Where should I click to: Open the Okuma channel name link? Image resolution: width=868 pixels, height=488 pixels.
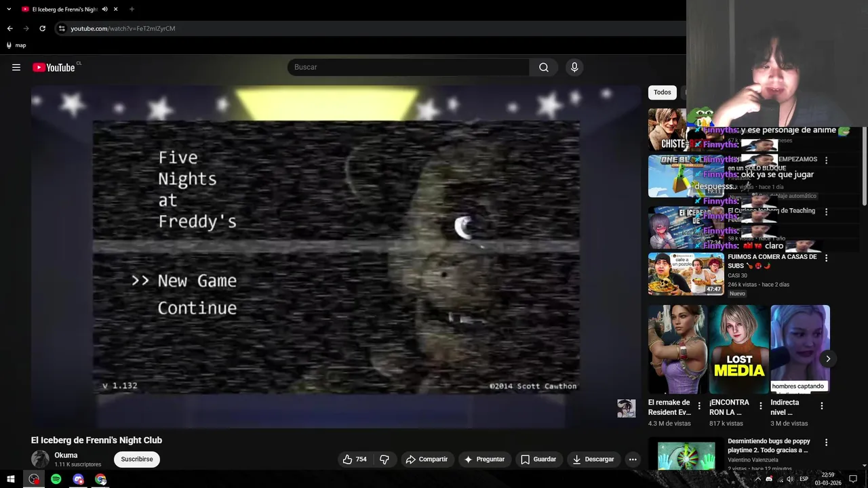pyautogui.click(x=66, y=455)
